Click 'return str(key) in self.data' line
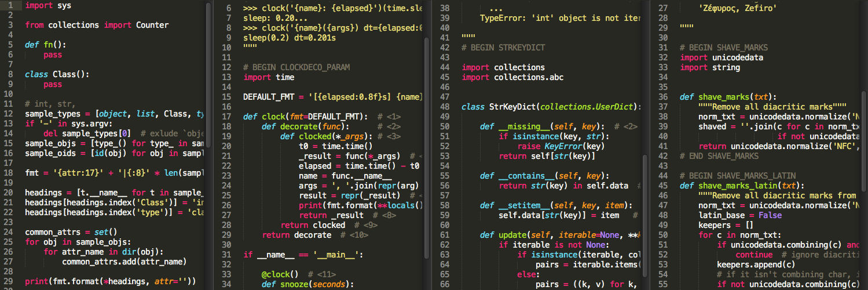The height and width of the screenshot is (290, 868). [563, 186]
